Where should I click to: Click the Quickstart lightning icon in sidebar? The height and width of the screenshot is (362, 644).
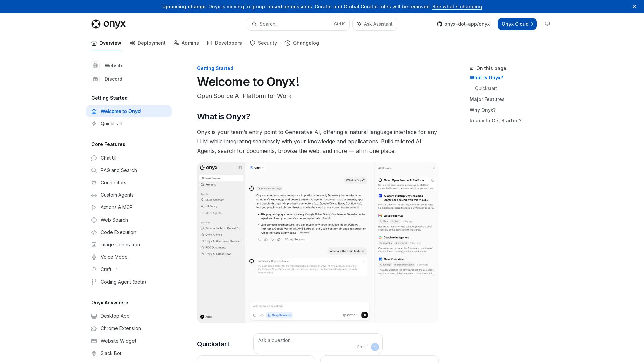coord(94,124)
